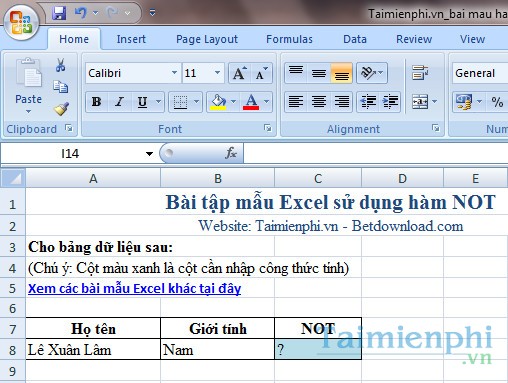Apply red font color

251,102
